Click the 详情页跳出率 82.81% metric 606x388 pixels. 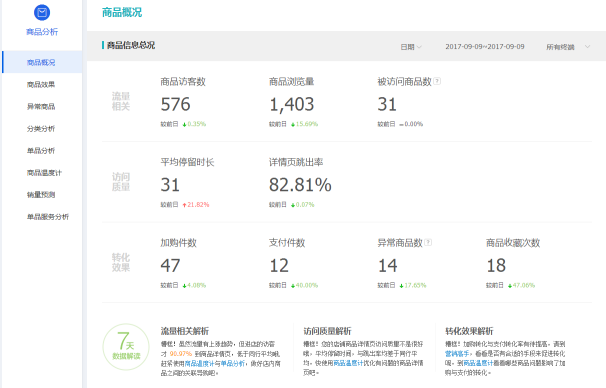pyautogui.click(x=300, y=185)
